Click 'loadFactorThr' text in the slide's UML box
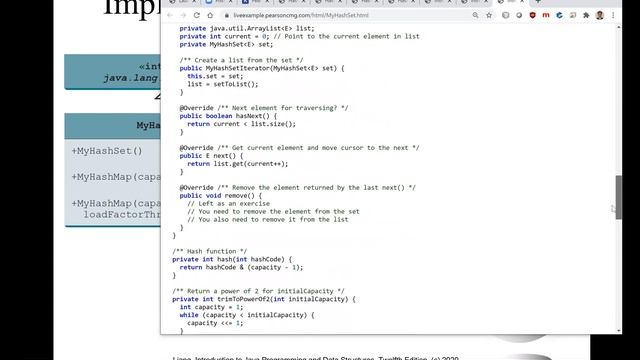The width and height of the screenshot is (640, 360). tap(122, 214)
